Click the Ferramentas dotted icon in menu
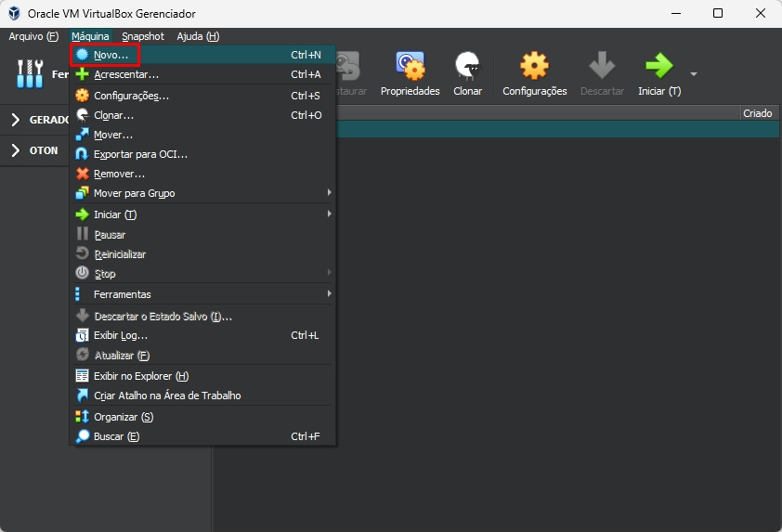 coord(77,294)
